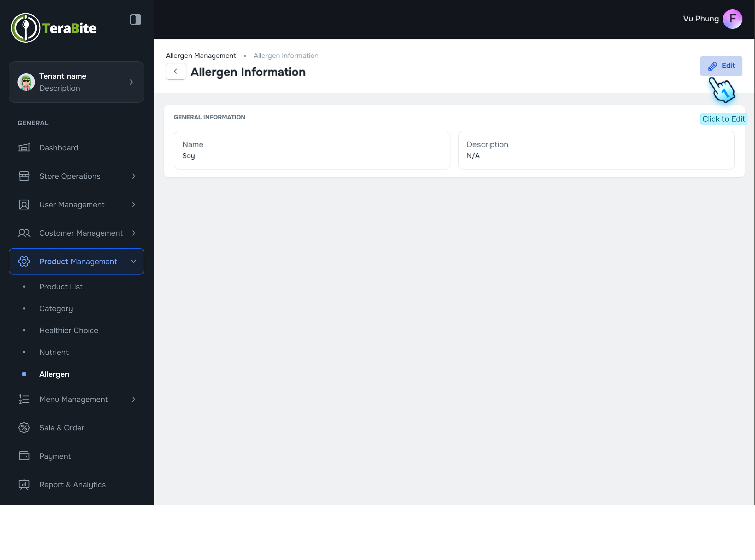Click the TeraBite logo
The image size is (755, 560).
[x=54, y=28]
